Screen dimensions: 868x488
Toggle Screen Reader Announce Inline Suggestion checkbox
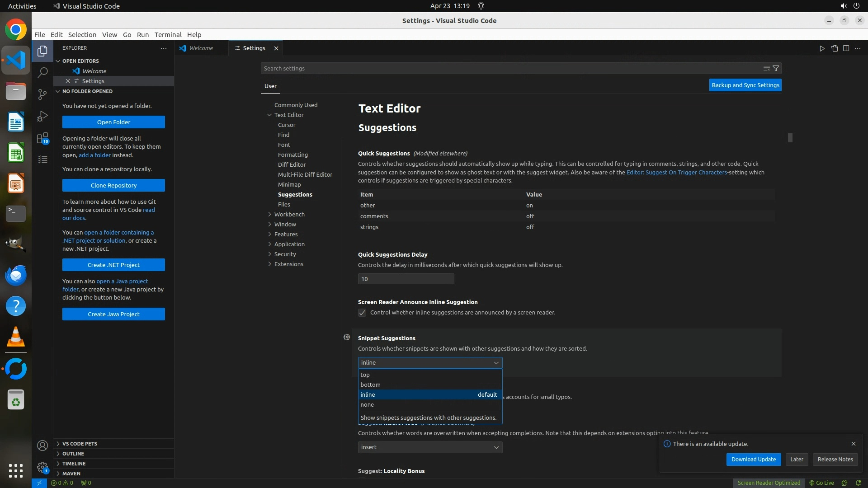pyautogui.click(x=362, y=313)
